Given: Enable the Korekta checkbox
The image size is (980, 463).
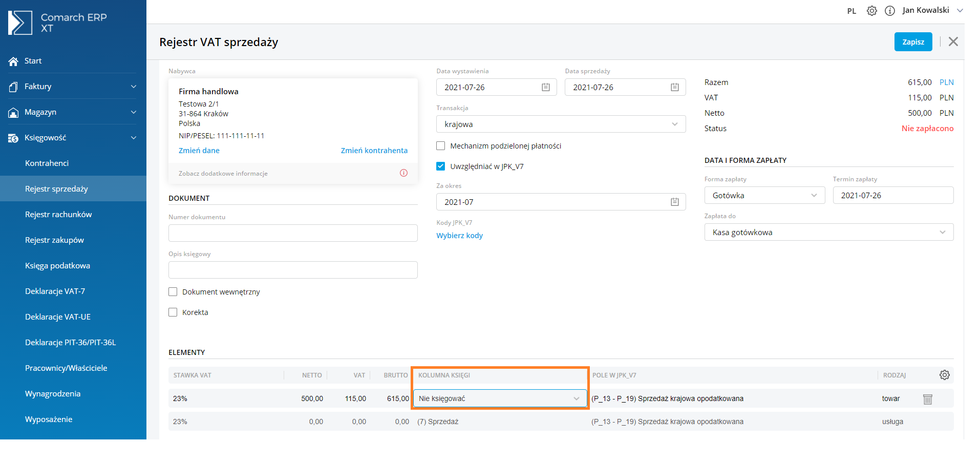Looking at the screenshot, I should tap(173, 312).
